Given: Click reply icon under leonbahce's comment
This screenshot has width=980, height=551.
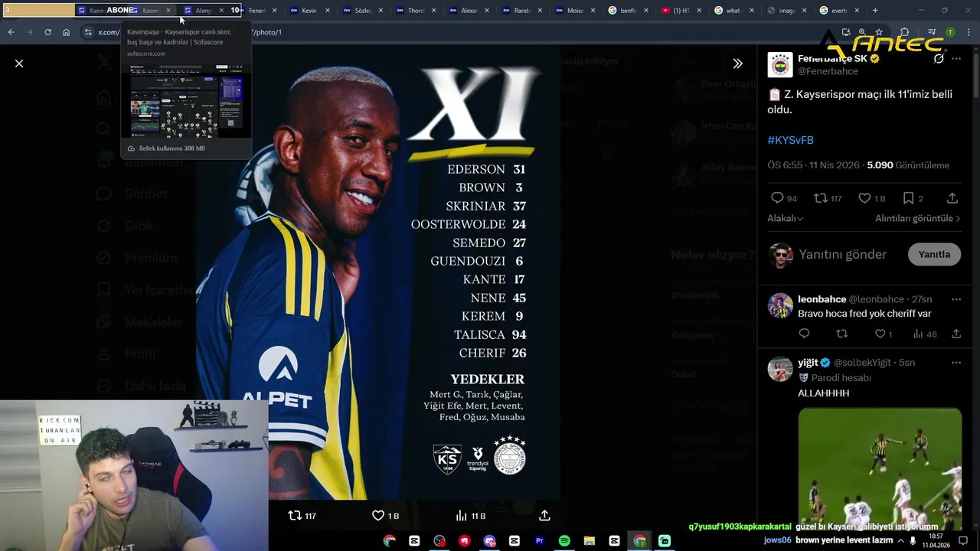Looking at the screenshot, I should click(x=804, y=334).
